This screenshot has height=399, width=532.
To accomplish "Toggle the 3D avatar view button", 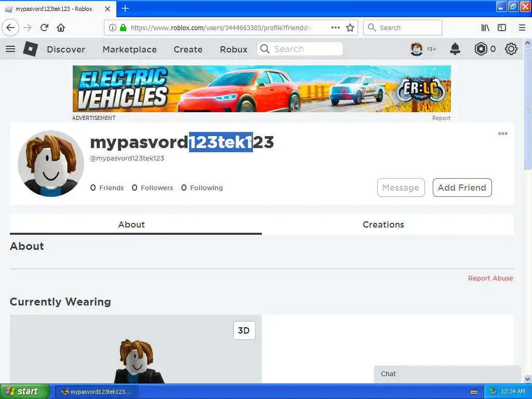I will [244, 330].
